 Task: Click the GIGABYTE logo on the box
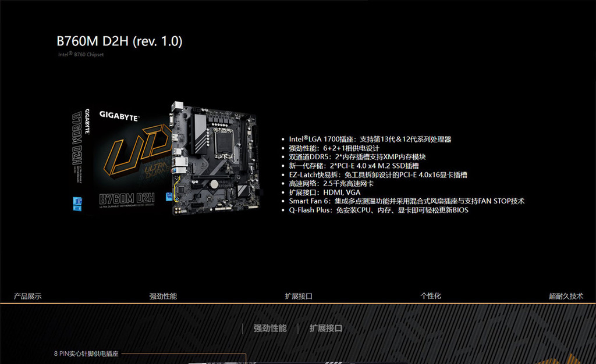(119, 116)
